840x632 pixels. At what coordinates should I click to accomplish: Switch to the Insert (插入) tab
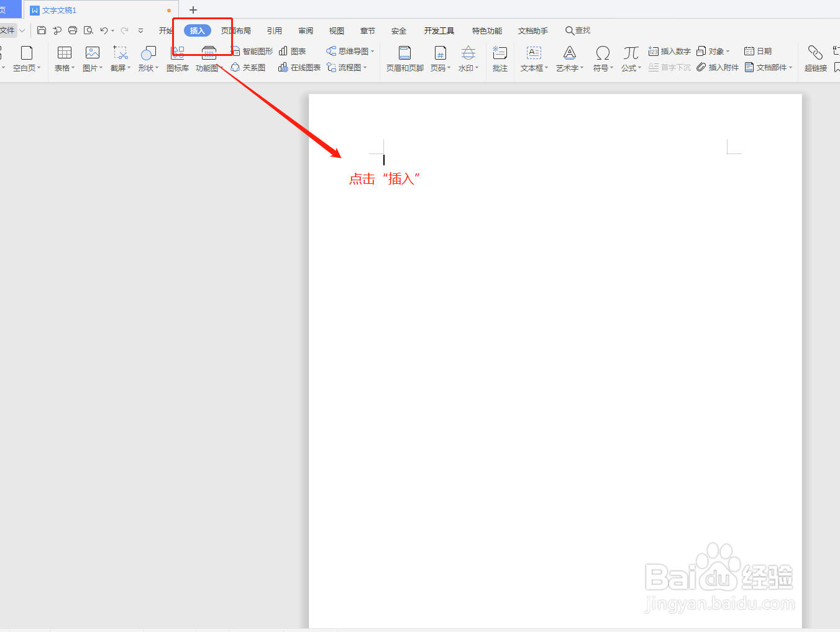(198, 30)
